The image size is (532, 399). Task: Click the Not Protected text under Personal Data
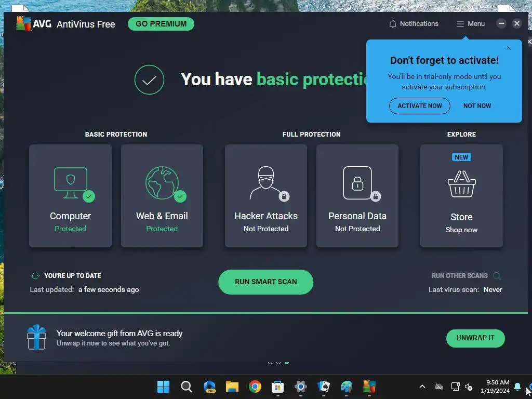pos(357,229)
